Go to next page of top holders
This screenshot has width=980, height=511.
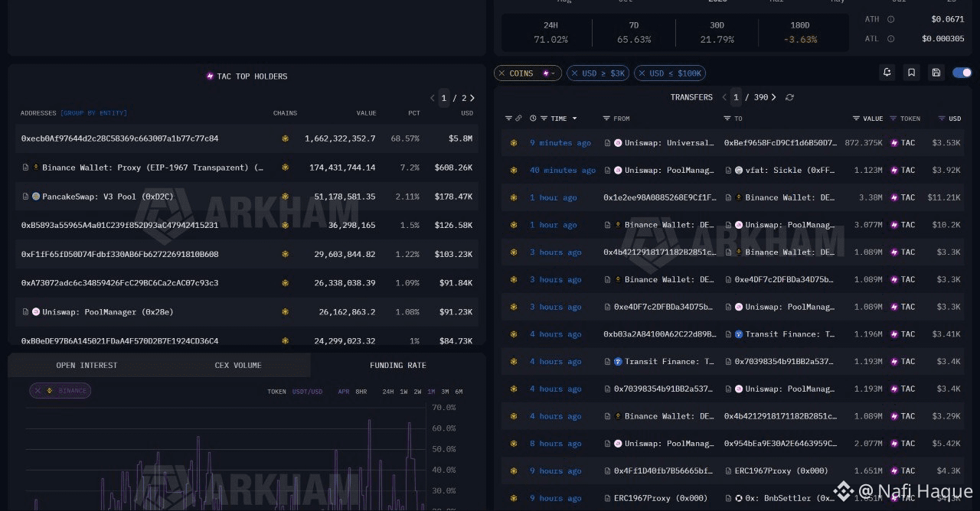pos(472,98)
